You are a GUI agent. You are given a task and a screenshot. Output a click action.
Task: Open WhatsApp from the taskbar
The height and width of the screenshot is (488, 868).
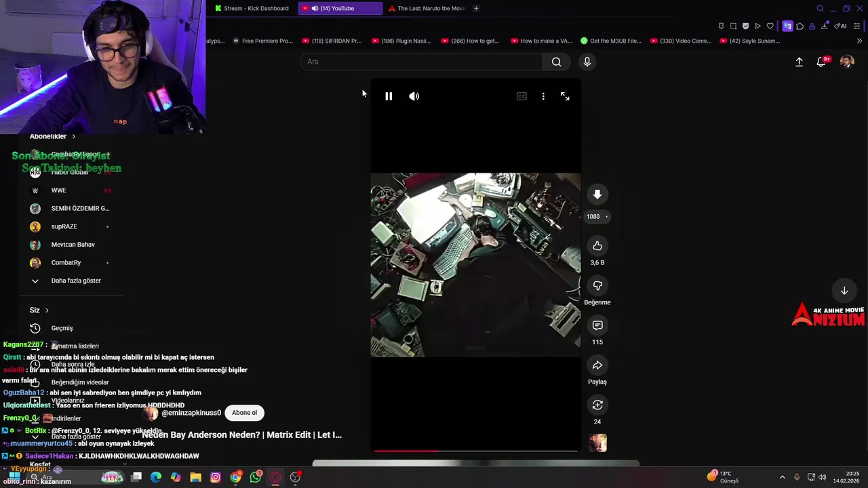(x=256, y=477)
